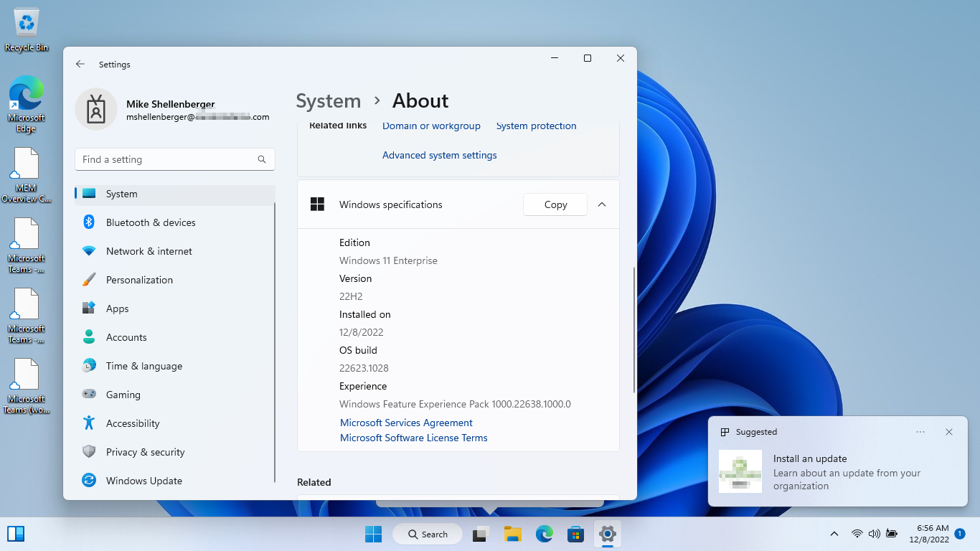Viewport: 980px width, 551px height.
Task: Open the Suggested notification options menu
Action: tap(920, 432)
